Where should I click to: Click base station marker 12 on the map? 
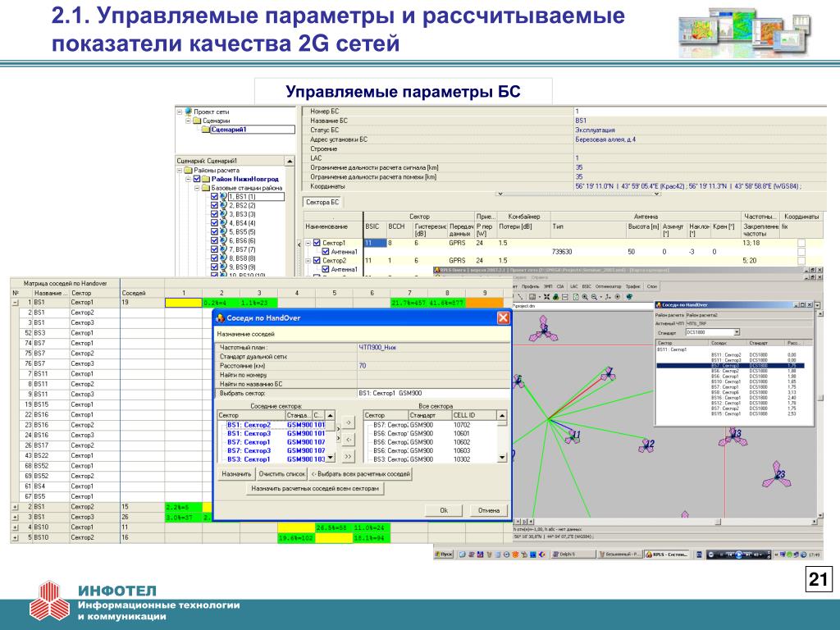(x=647, y=445)
